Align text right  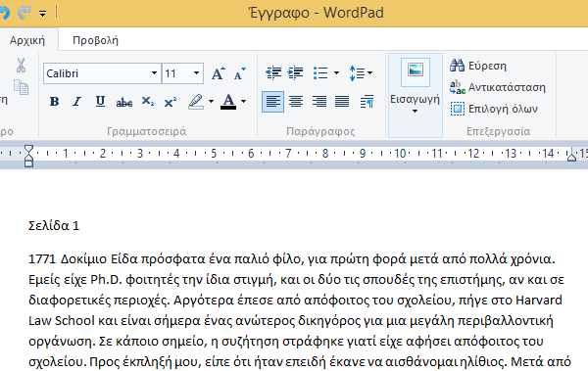(x=319, y=102)
